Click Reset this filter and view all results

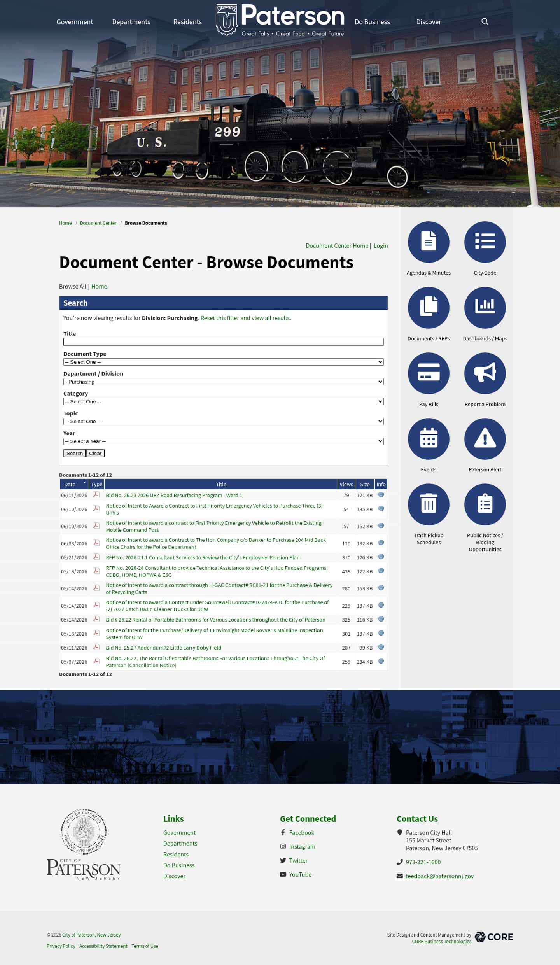(246, 318)
